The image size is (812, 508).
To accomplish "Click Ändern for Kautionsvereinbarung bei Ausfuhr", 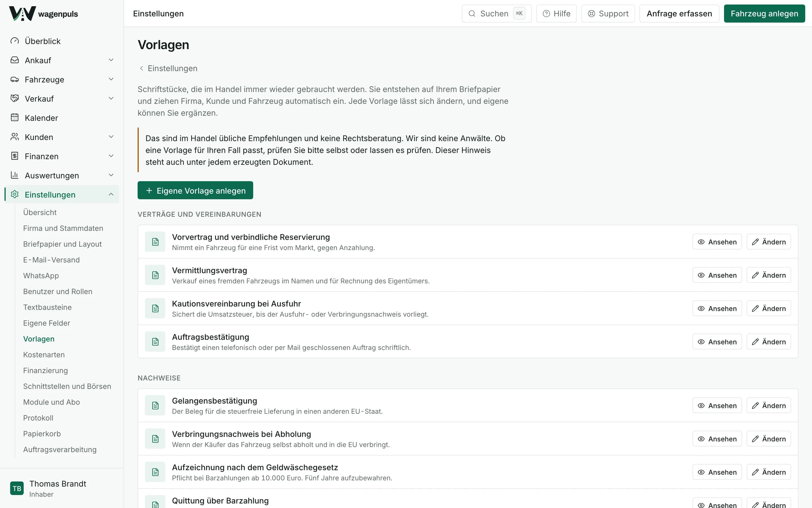I will coord(769,308).
